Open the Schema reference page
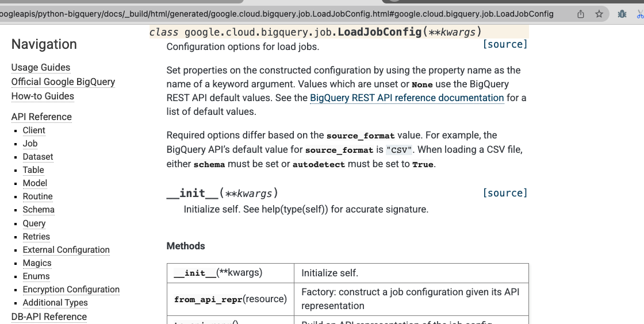644x324 pixels. point(39,210)
